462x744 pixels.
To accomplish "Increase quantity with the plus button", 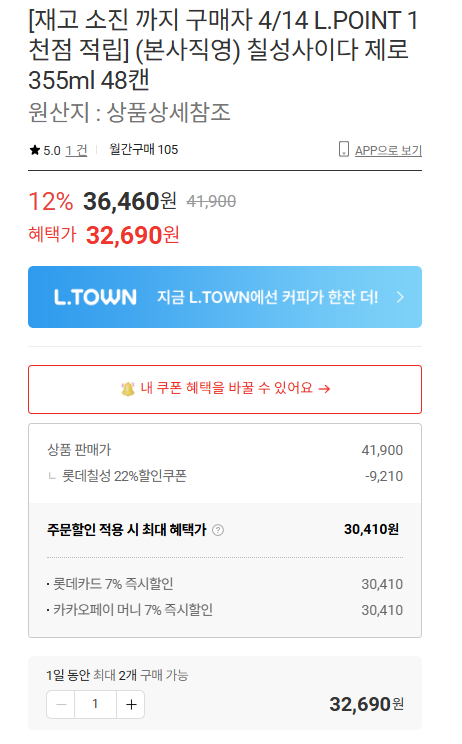I will pyautogui.click(x=131, y=705).
